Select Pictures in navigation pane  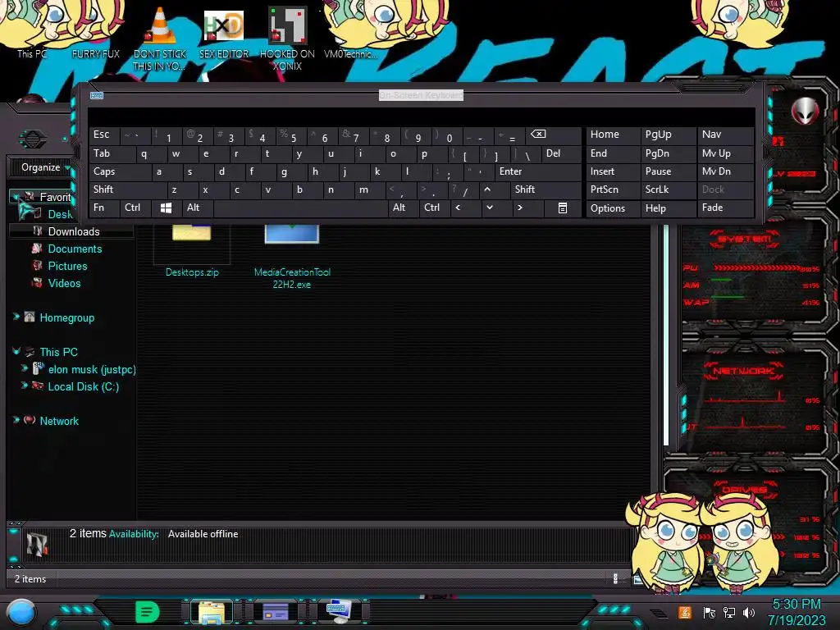pyautogui.click(x=67, y=267)
